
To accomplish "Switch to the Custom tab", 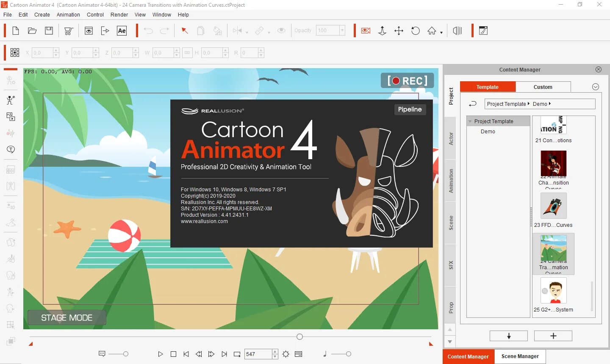I will [543, 87].
